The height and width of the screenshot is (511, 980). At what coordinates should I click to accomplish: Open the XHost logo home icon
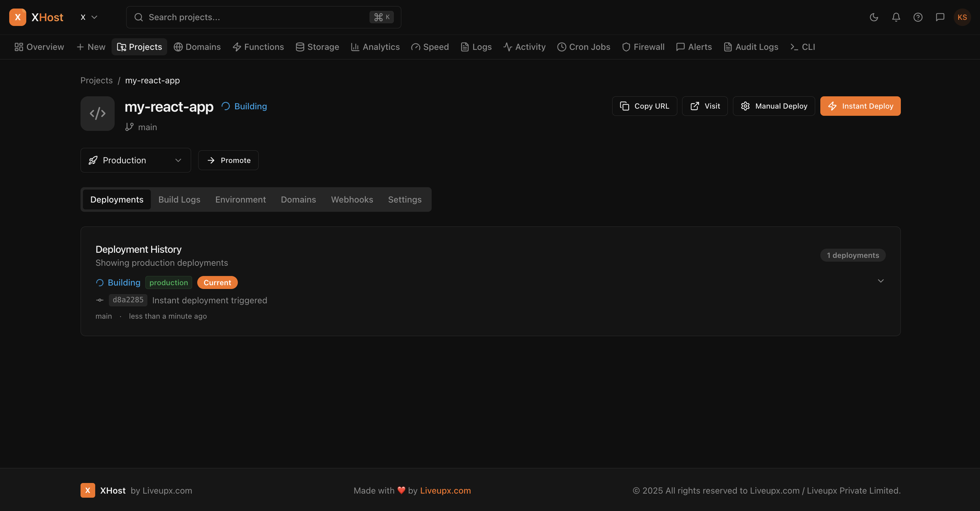pos(17,17)
